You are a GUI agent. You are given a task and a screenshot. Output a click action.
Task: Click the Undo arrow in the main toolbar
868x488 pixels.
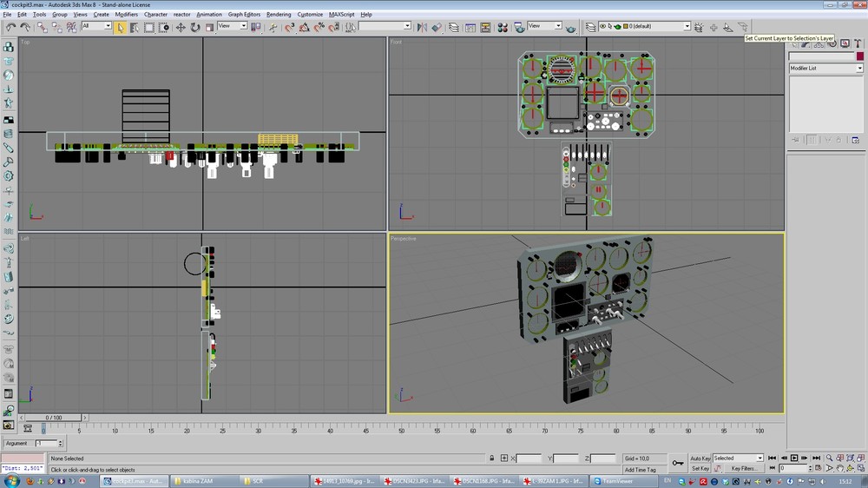pyautogui.click(x=10, y=27)
